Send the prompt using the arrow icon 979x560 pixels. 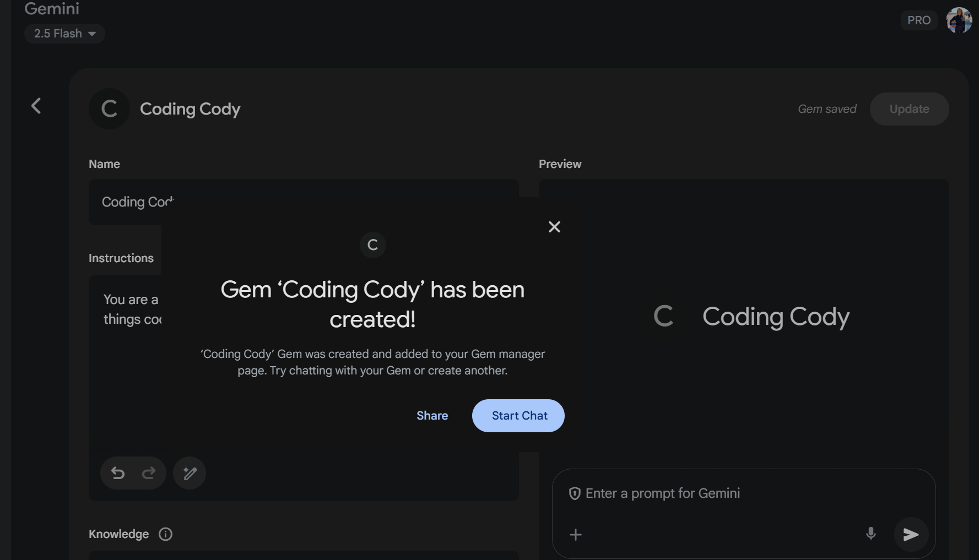coord(911,534)
